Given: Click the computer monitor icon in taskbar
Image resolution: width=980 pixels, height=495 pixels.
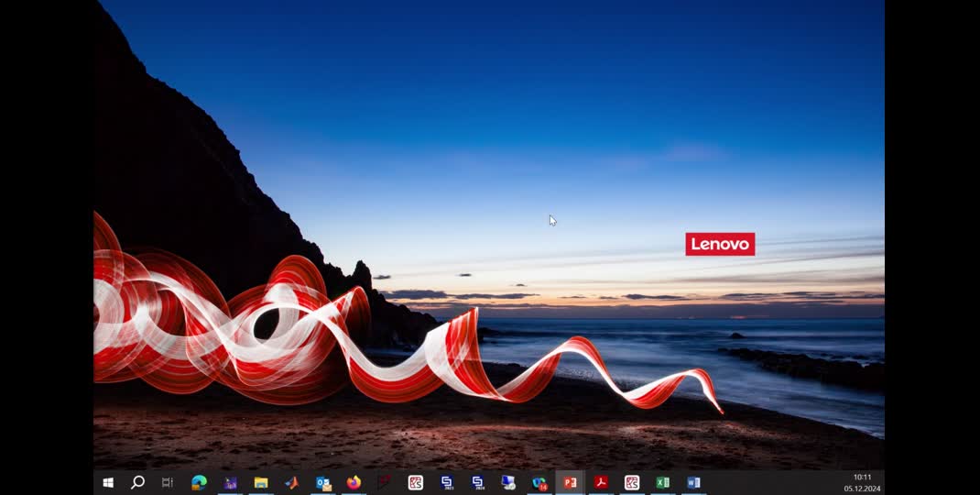Looking at the screenshot, I should (x=508, y=482).
